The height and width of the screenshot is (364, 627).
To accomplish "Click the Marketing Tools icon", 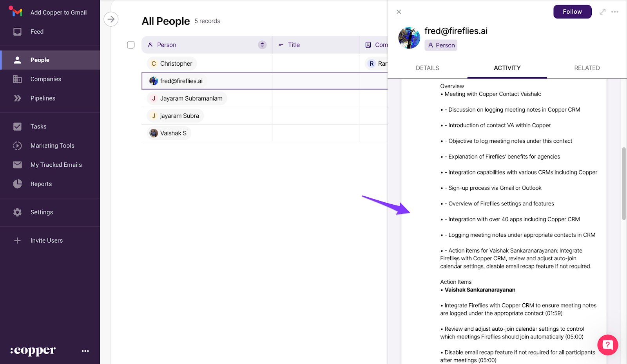I will (17, 146).
